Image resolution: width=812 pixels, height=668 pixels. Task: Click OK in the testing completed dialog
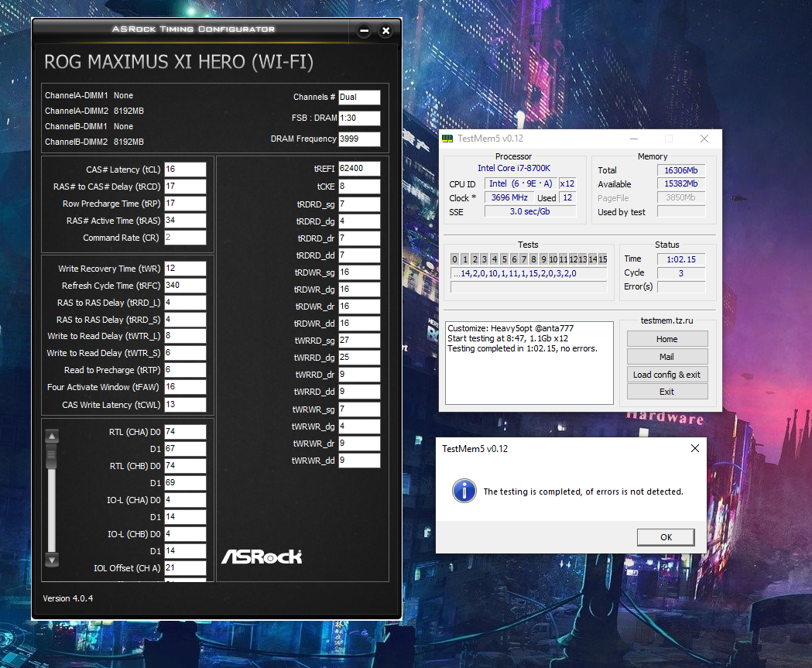pyautogui.click(x=666, y=537)
